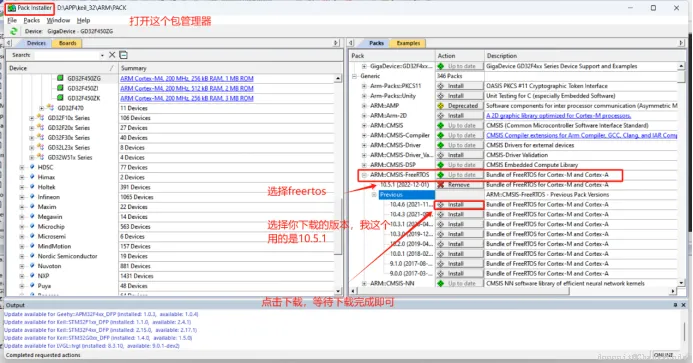Install FreeRTOS version 10.4.6
The height and width of the screenshot is (363, 693).
click(460, 205)
